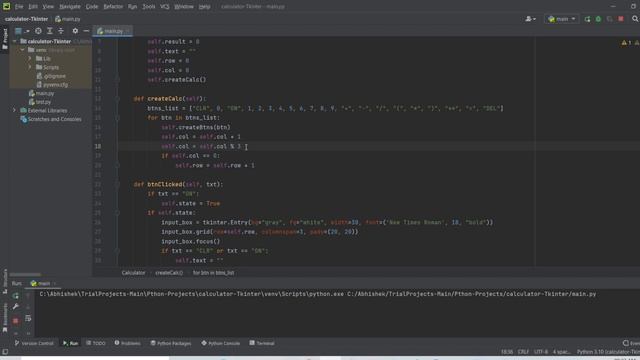Click code line 'self.createCalc()' in editor
Viewport: 640px width, 360px height.
[x=177, y=80]
